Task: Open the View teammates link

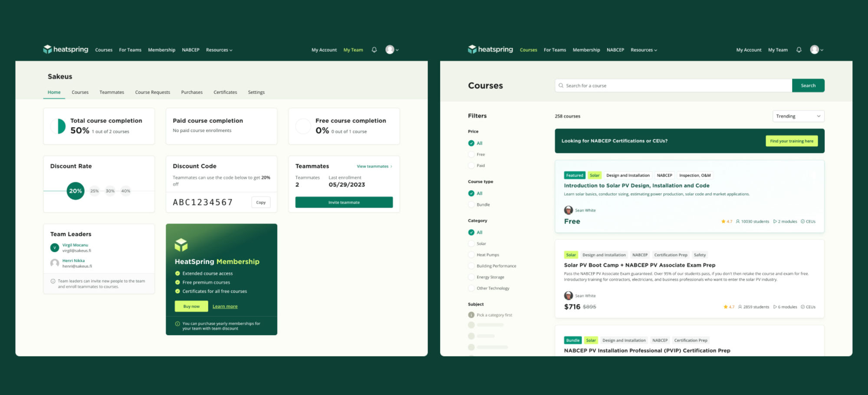Action: tap(374, 166)
